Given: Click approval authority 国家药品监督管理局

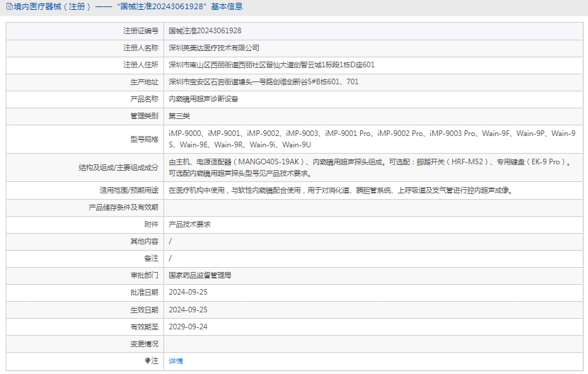Looking at the screenshot, I should (x=200, y=276).
